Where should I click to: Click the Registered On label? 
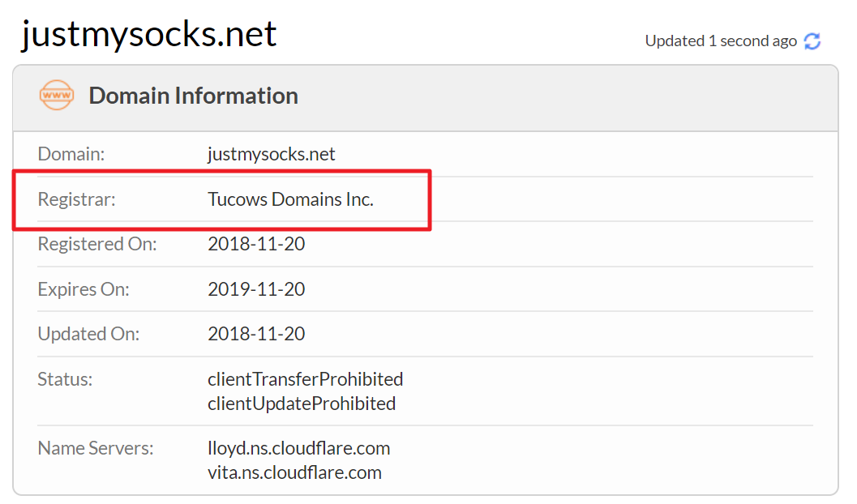pyautogui.click(x=97, y=244)
